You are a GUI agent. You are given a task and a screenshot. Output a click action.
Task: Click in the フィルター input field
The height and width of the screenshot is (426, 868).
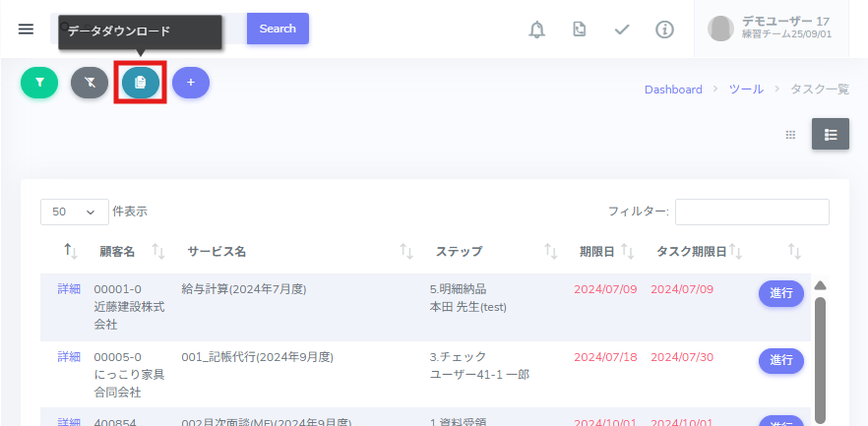point(752,212)
